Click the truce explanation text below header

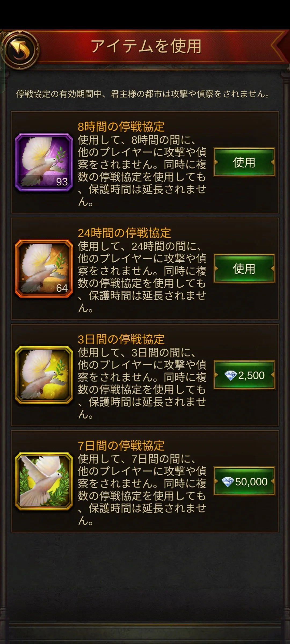tap(143, 94)
